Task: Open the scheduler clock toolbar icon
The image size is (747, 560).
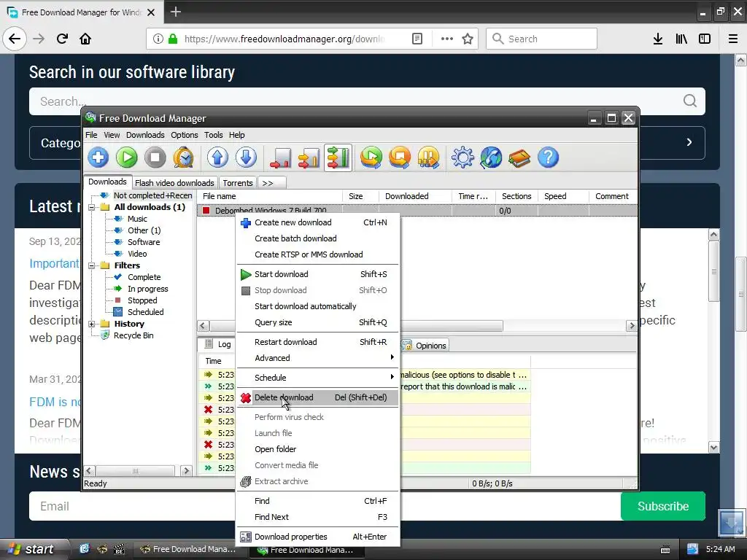Action: (183, 157)
